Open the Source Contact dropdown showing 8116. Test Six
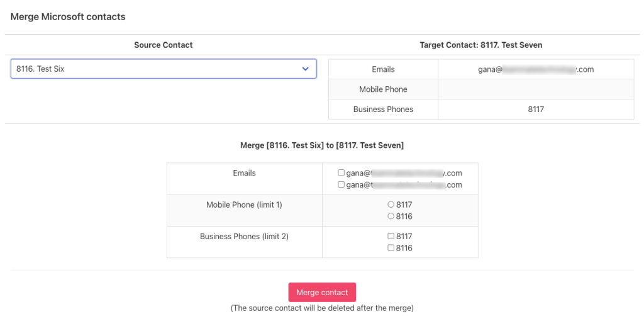Screen dimensions: 644x321 tap(164, 69)
